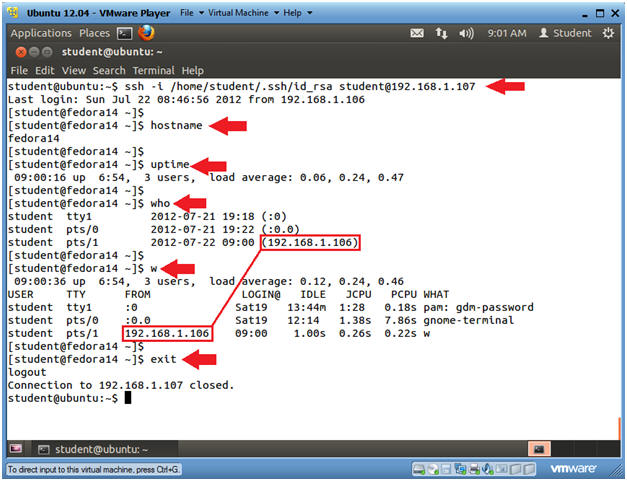Click the 'fedora14' hostname output line
The height and width of the screenshot is (481, 627).
click(34, 139)
